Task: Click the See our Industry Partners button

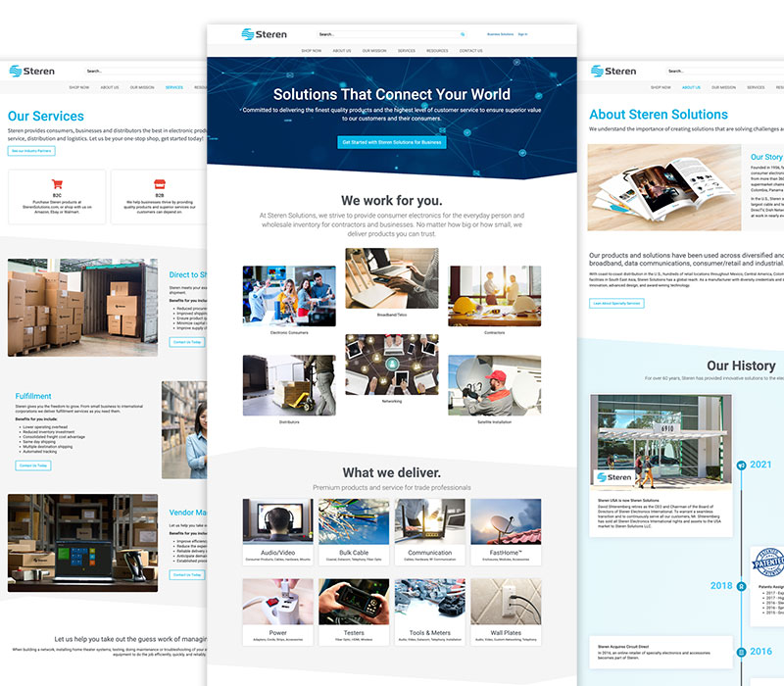Action: click(x=31, y=151)
